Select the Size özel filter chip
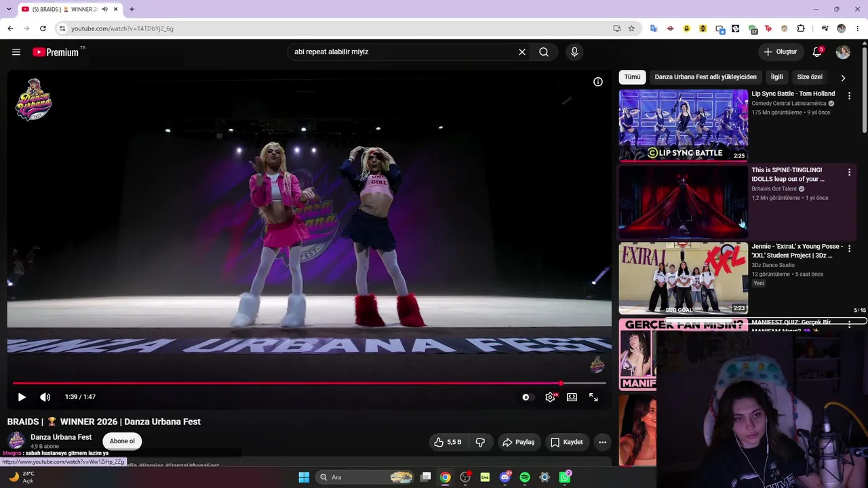 tap(810, 77)
